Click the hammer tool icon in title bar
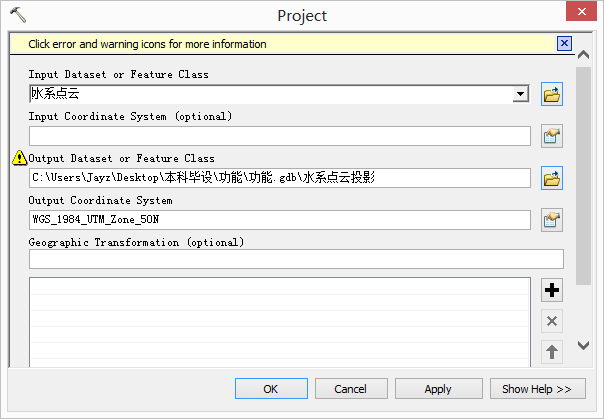Screen dimensions: 604x419 click(17, 14)
